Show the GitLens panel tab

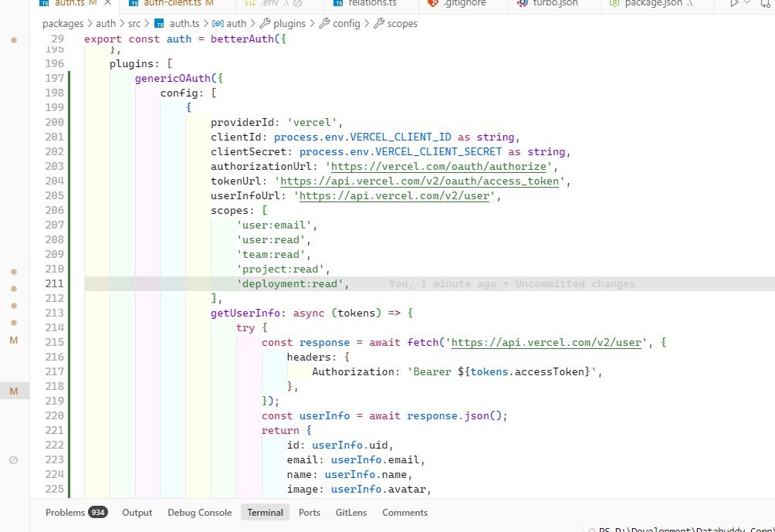click(x=350, y=512)
